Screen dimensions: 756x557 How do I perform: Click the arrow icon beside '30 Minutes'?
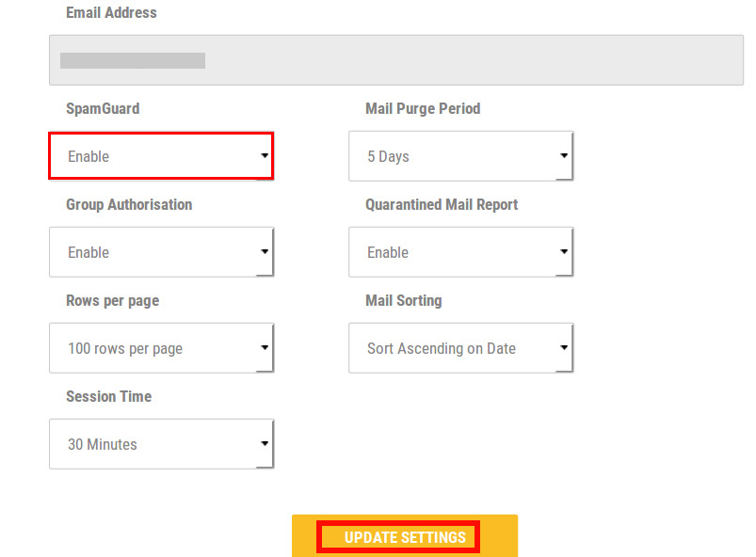[x=265, y=443]
